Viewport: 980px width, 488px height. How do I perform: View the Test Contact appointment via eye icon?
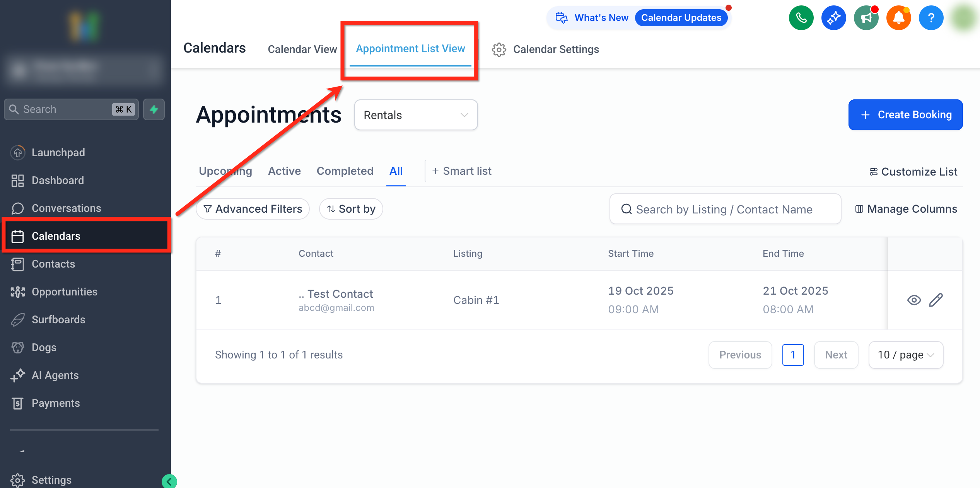coord(914,300)
